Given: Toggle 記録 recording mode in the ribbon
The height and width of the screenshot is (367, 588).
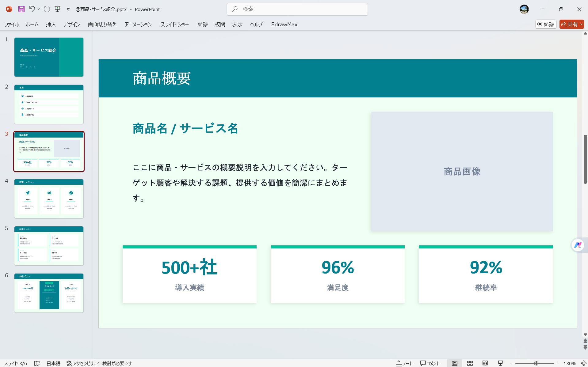Looking at the screenshot, I should tap(546, 24).
